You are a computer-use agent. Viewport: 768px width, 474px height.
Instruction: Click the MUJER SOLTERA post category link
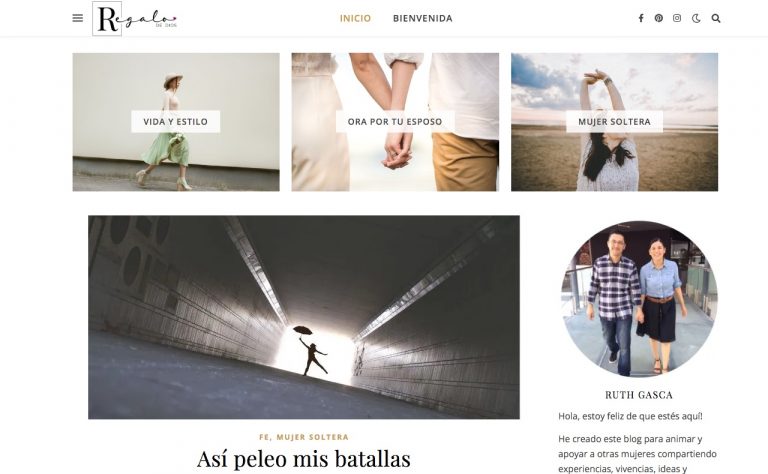point(312,437)
